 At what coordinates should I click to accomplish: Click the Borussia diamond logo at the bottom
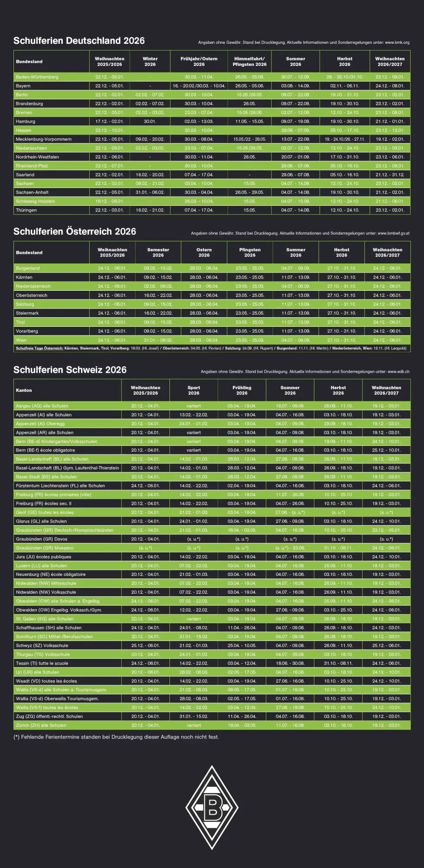pos(212,807)
